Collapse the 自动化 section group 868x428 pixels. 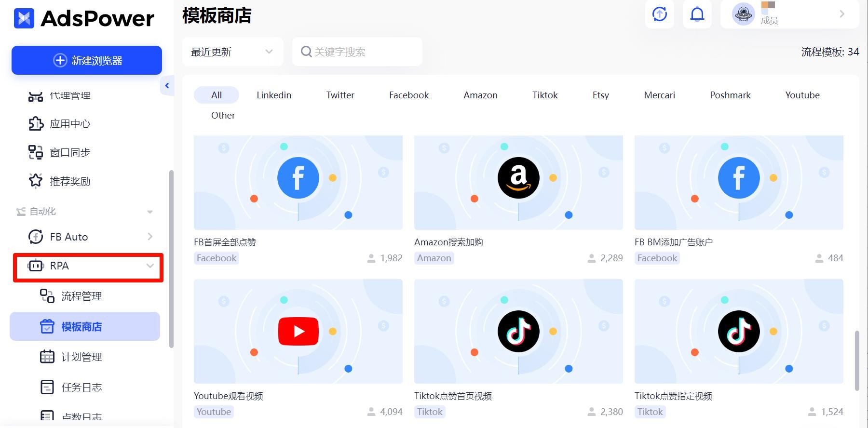click(150, 212)
